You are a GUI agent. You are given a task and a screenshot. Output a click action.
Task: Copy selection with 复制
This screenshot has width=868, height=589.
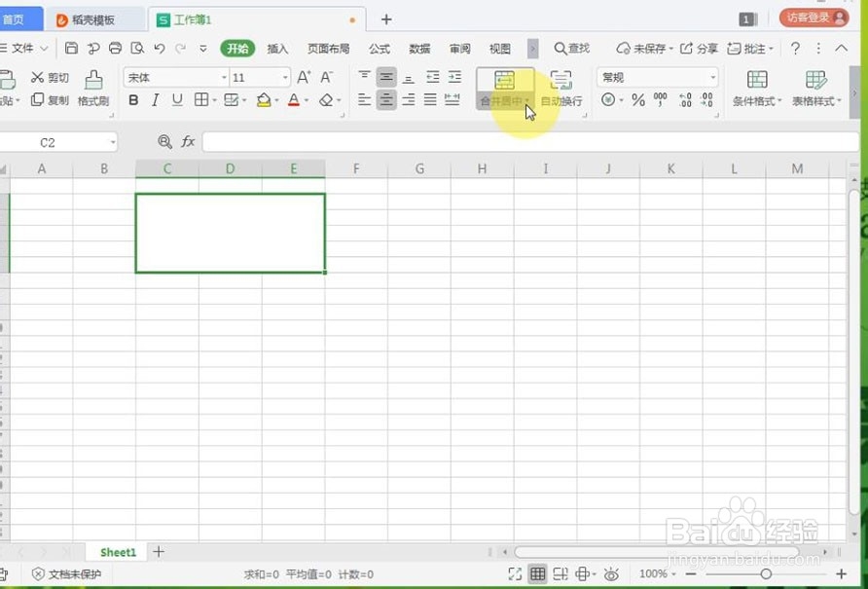[x=50, y=100]
